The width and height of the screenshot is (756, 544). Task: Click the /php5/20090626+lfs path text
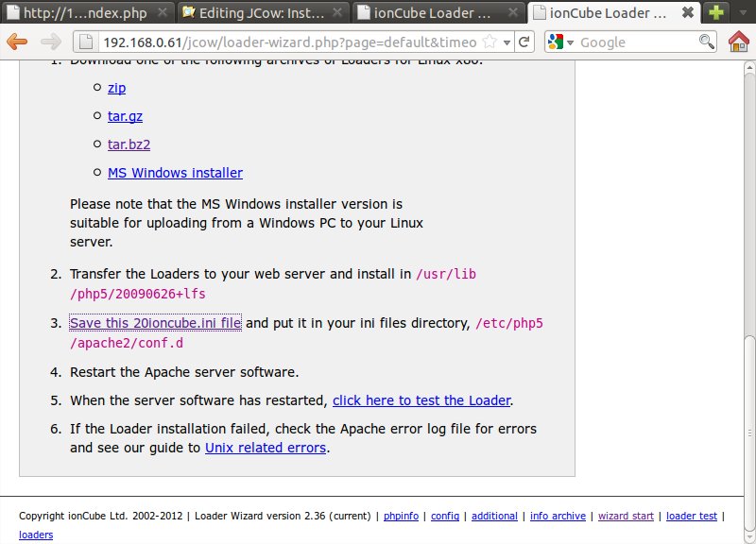(x=138, y=294)
